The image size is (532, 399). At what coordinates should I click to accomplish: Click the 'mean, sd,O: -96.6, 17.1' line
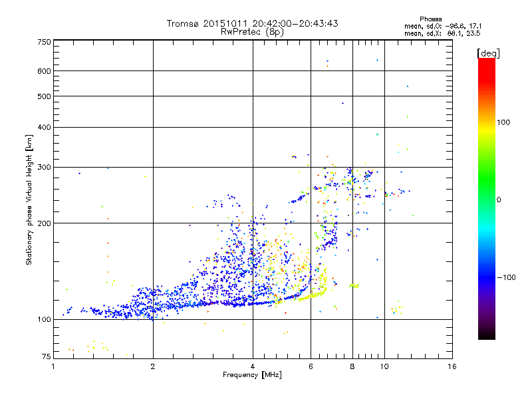pyautogui.click(x=443, y=26)
